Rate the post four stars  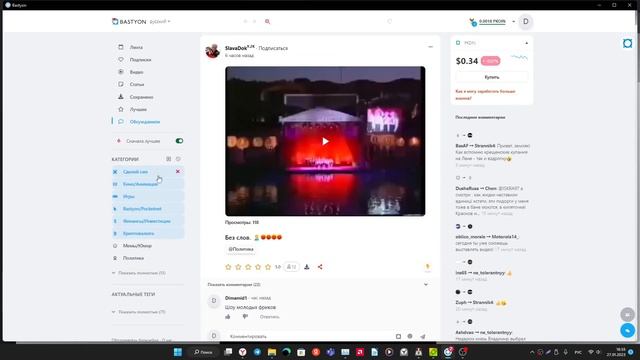click(258, 267)
